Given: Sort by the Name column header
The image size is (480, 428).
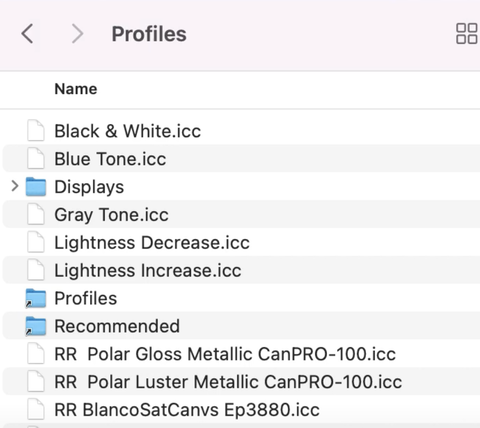Looking at the screenshot, I should click(x=76, y=89).
